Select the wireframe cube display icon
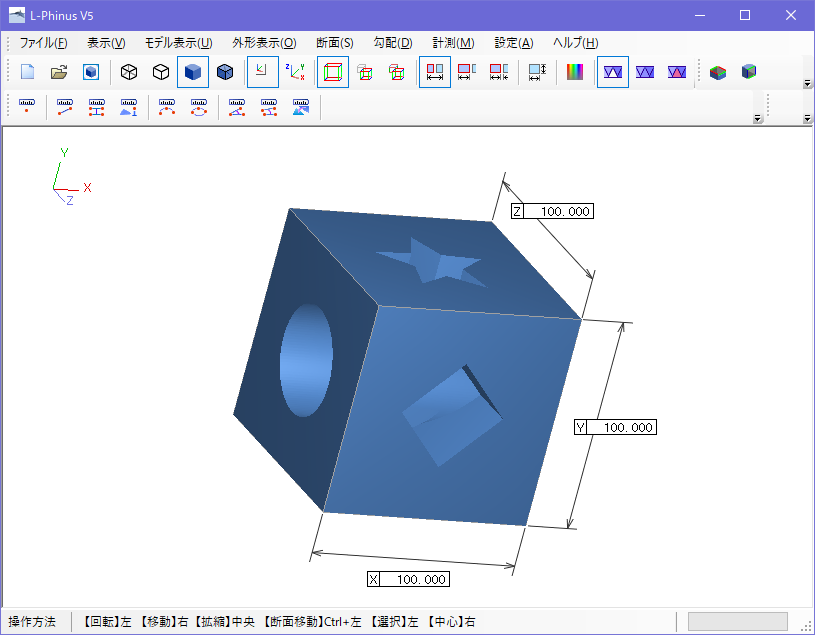815x635 pixels. 129,72
